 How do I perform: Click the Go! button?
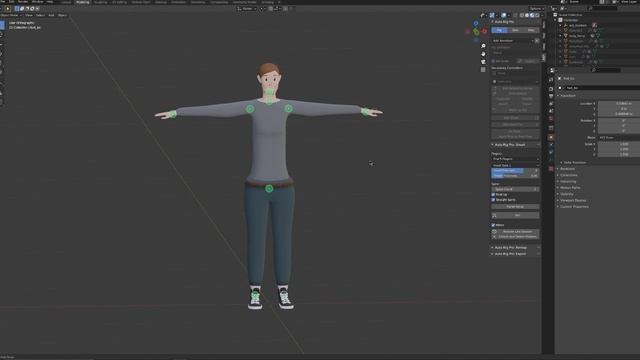tap(515, 215)
